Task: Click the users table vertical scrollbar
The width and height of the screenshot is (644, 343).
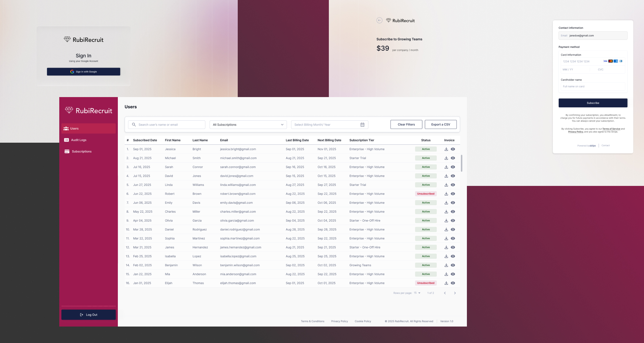Action: pyautogui.click(x=462, y=163)
